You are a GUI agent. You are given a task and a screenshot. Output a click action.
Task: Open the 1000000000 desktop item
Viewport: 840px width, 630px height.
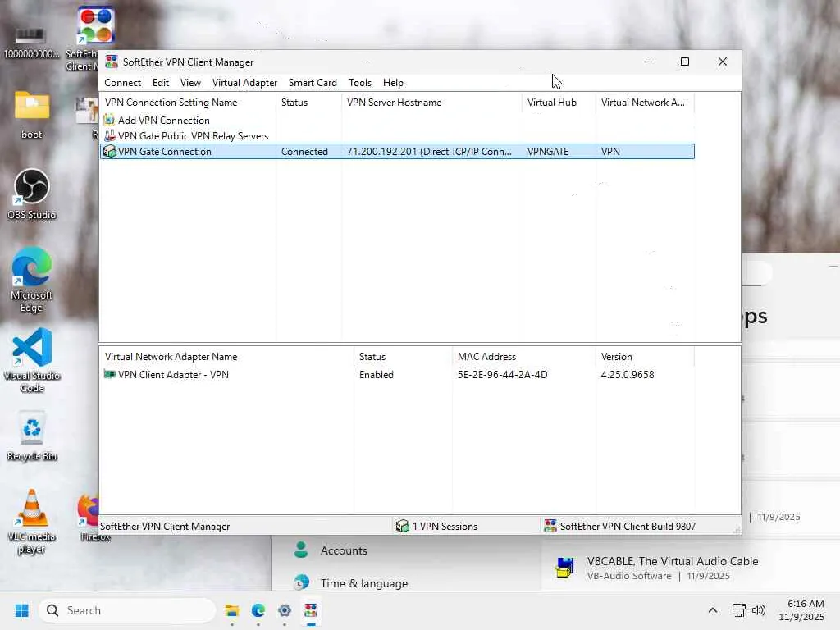tap(32, 42)
